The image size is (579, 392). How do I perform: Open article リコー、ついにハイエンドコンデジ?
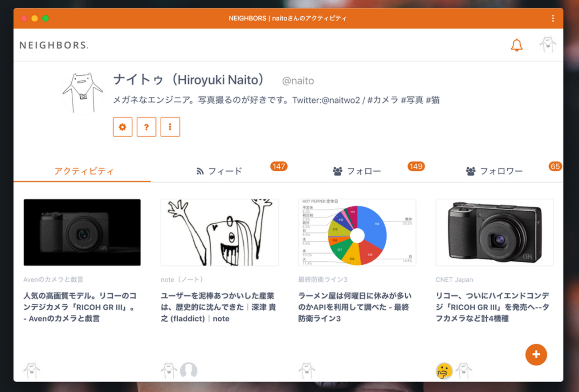493,307
